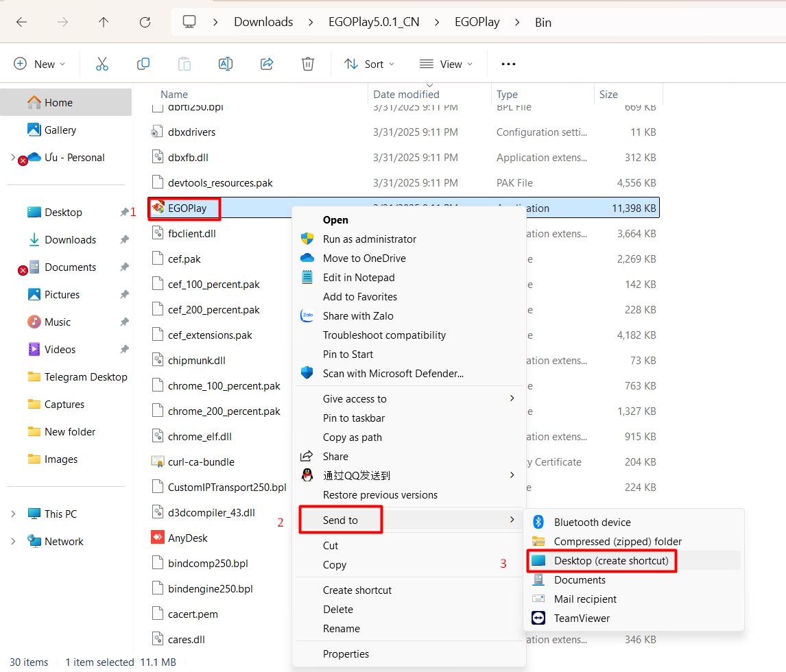Choose Move to OneDrive
Image resolution: width=786 pixels, height=672 pixels.
click(409, 258)
